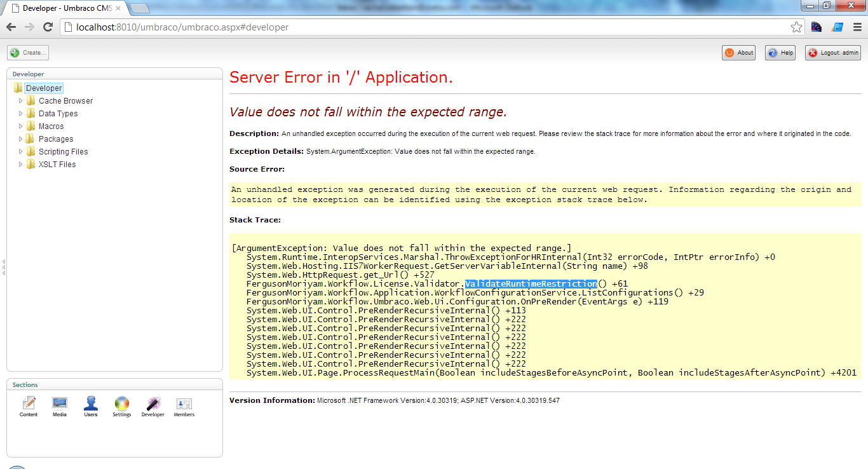
Task: Select Scripting Files in the tree
Action: [63, 152]
